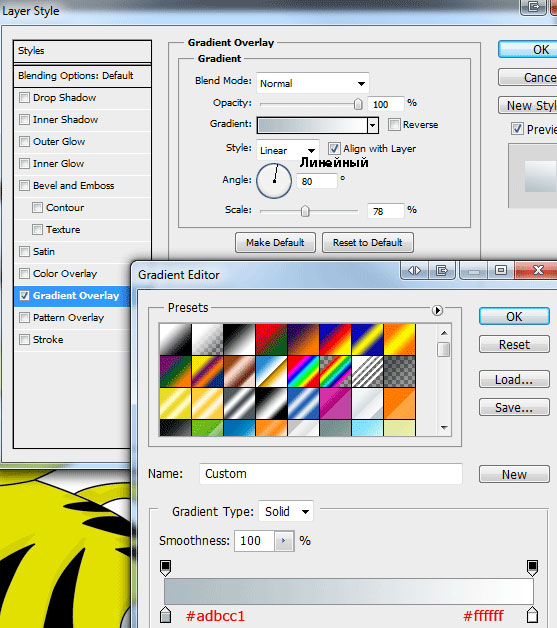Uncheck Align with Layer
Viewport: 557px width, 628px height.
[334, 149]
